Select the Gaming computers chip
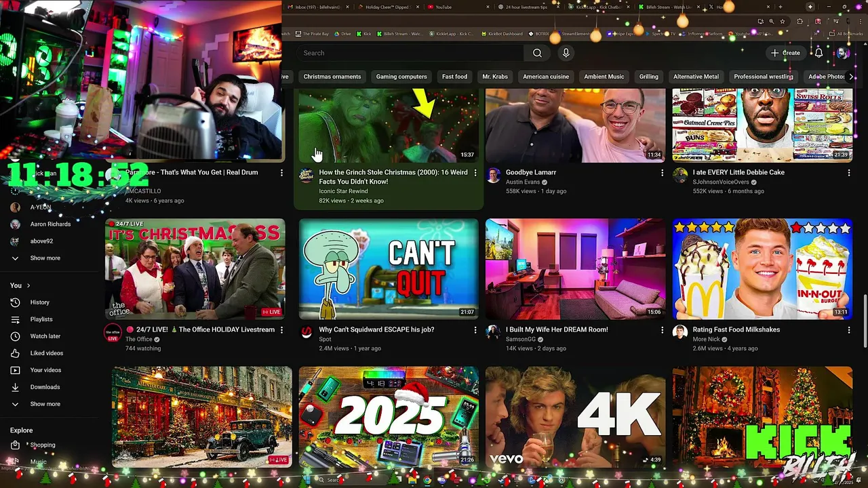This screenshot has width=868, height=488. [401, 77]
